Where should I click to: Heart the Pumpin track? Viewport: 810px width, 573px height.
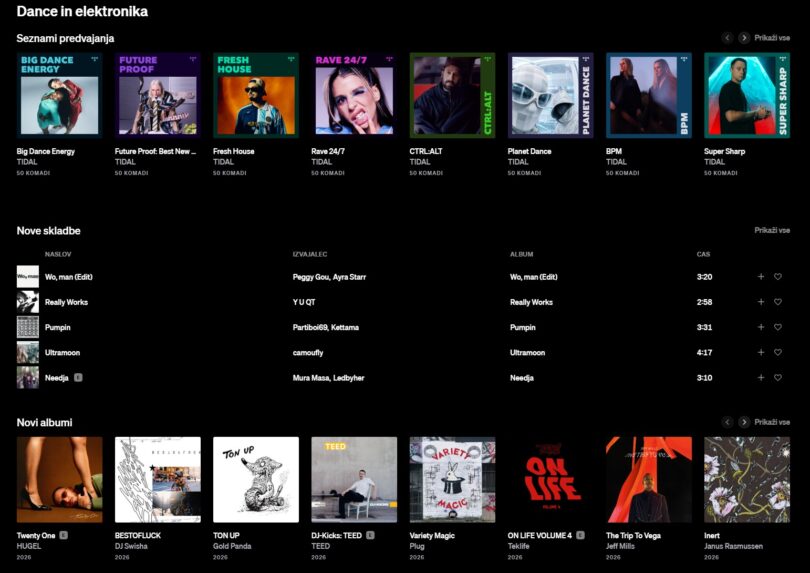tap(777, 327)
